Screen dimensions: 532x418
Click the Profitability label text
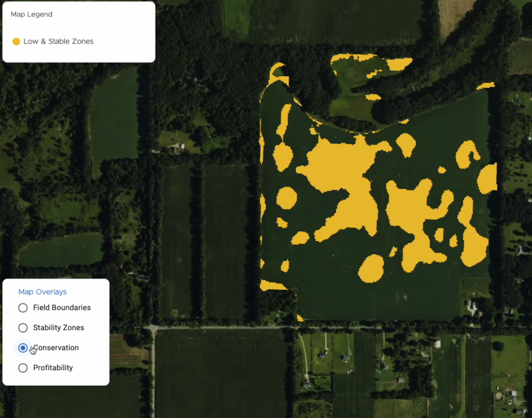click(53, 368)
